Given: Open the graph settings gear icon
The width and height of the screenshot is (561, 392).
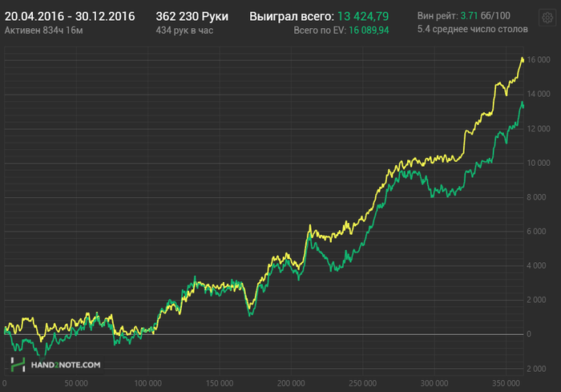Looking at the screenshot, I should (547, 18).
